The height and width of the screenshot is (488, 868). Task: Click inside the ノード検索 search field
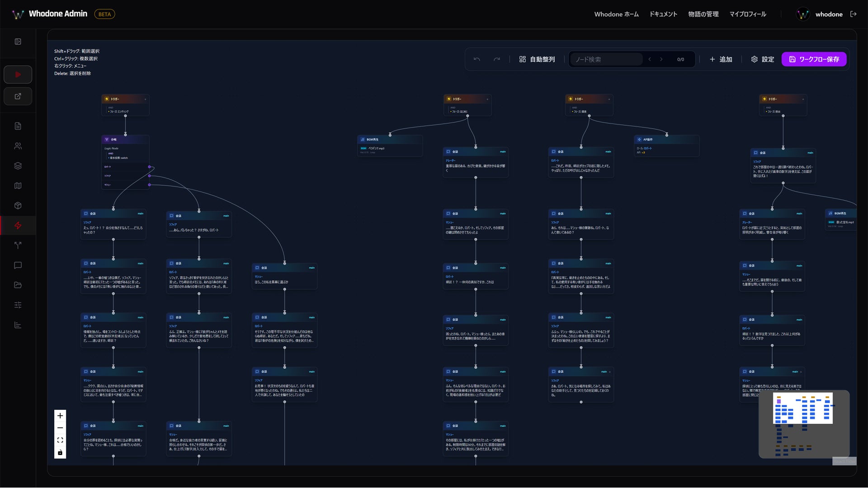click(x=606, y=59)
